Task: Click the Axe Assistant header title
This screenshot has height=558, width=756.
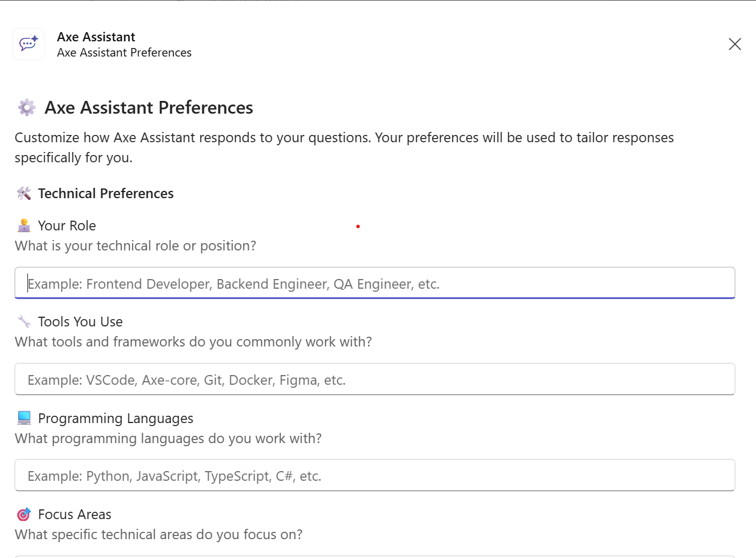Action: coord(95,36)
